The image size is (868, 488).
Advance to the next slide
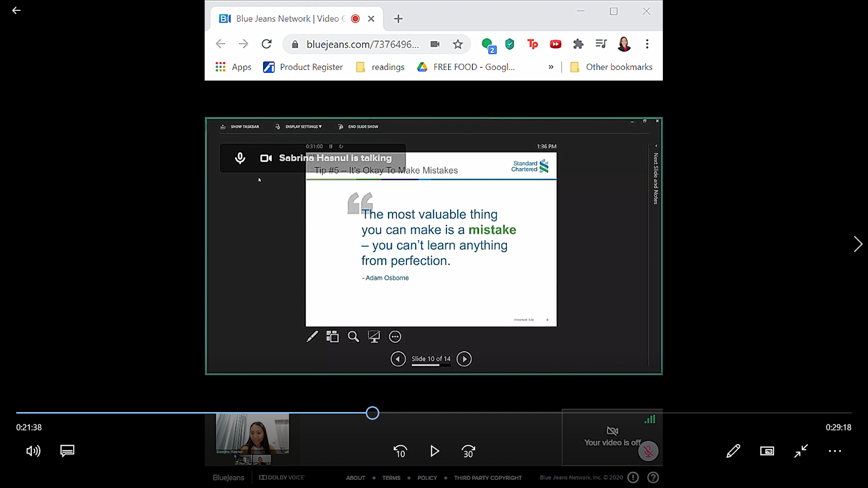[x=464, y=359]
